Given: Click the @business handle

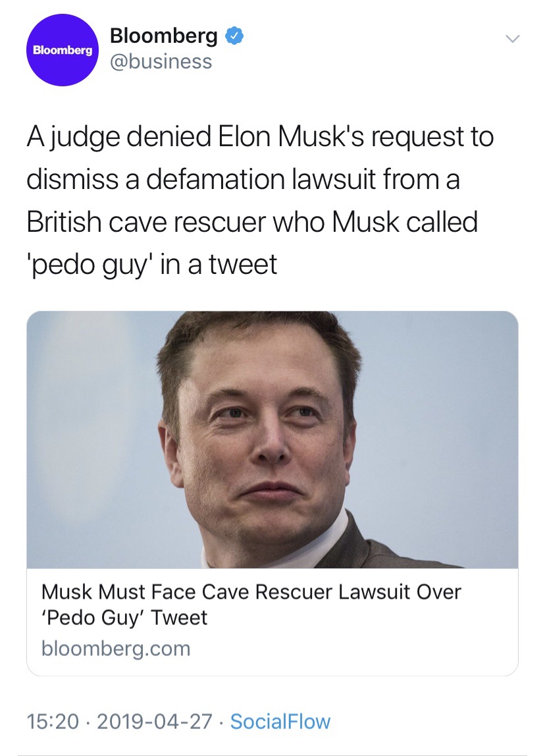Looking at the screenshot, I should [161, 61].
